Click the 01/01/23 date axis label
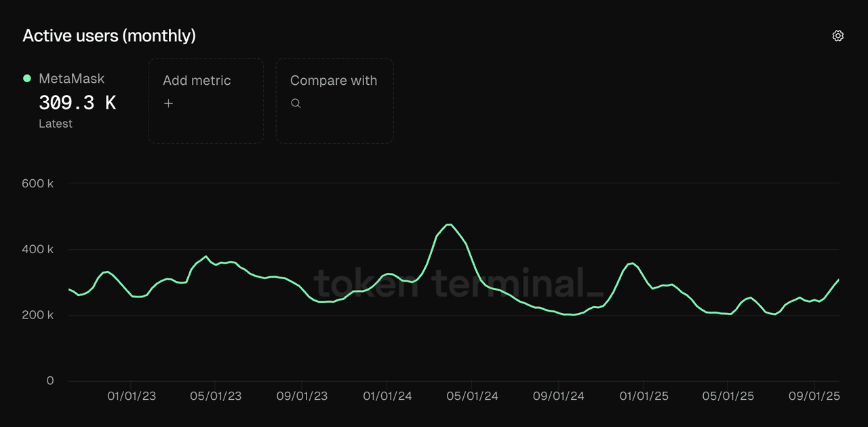The image size is (868, 427). 131,396
